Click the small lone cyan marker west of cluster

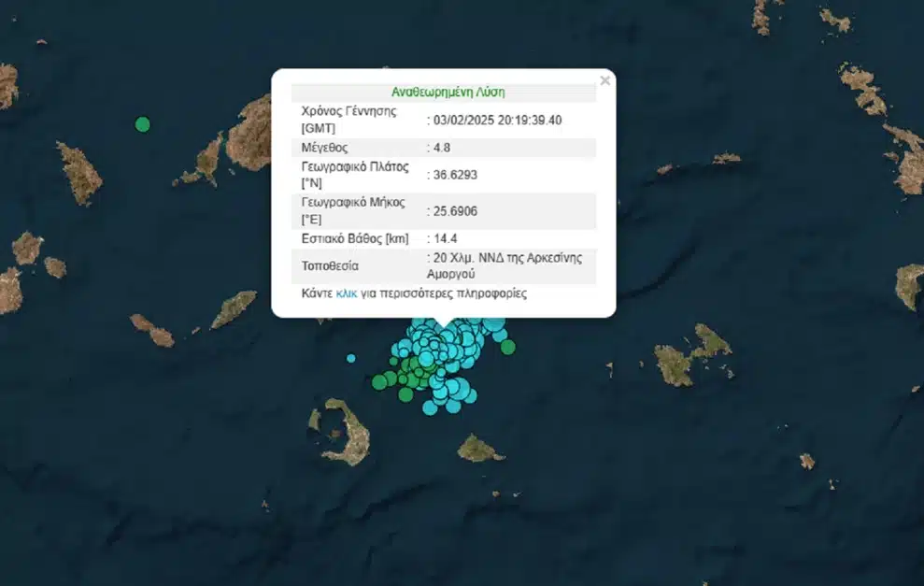351,358
